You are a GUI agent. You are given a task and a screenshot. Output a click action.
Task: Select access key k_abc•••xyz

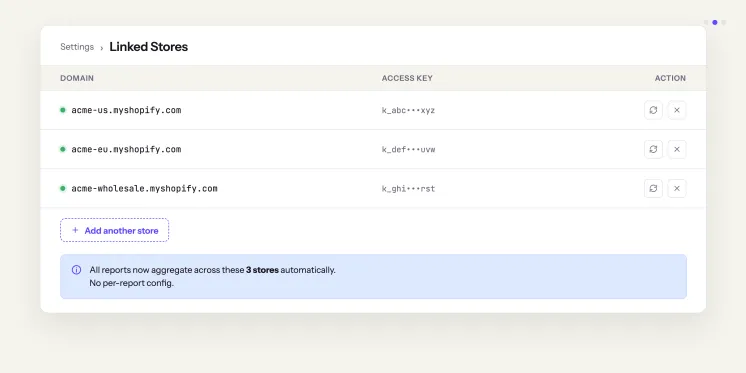[x=408, y=110]
